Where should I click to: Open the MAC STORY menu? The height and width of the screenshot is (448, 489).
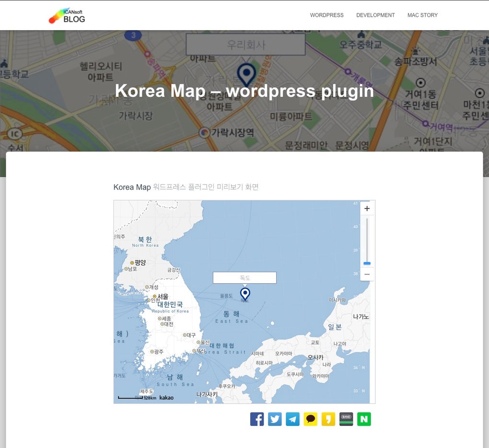pos(422,15)
